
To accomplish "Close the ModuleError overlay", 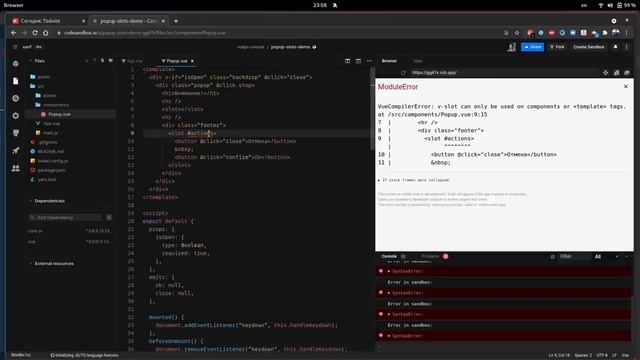I will point(626,87).
